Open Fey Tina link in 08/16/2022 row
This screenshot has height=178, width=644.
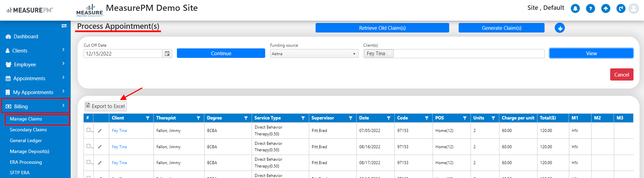tap(119, 147)
